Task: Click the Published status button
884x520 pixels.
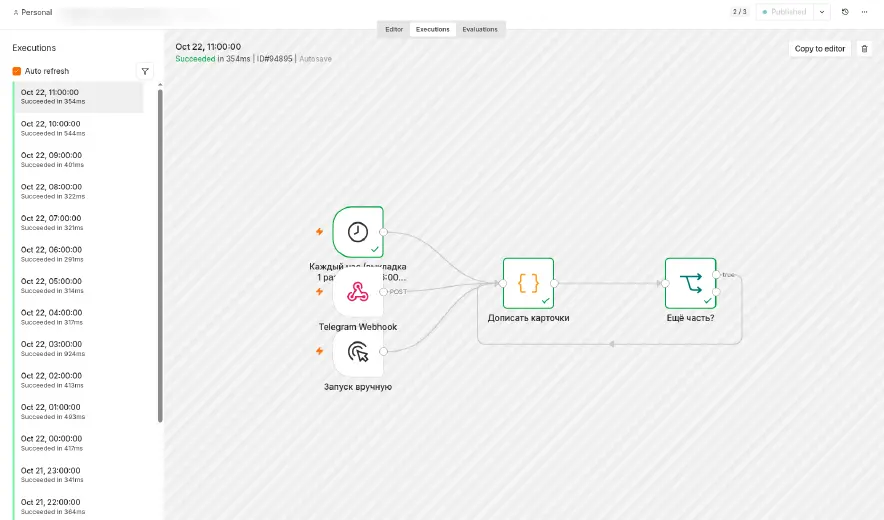Action: [x=785, y=12]
